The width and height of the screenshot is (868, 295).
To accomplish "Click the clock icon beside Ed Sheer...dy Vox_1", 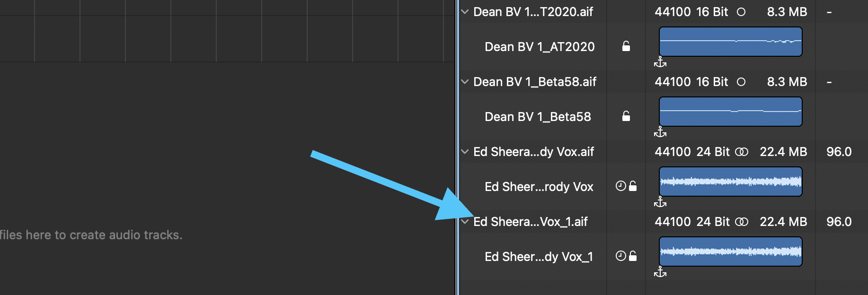I will coord(620,256).
